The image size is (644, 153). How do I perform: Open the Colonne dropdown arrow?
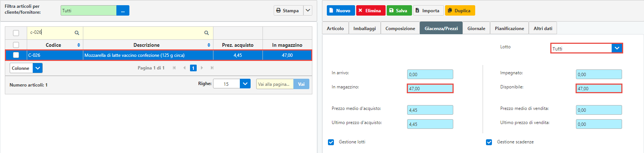(38, 68)
